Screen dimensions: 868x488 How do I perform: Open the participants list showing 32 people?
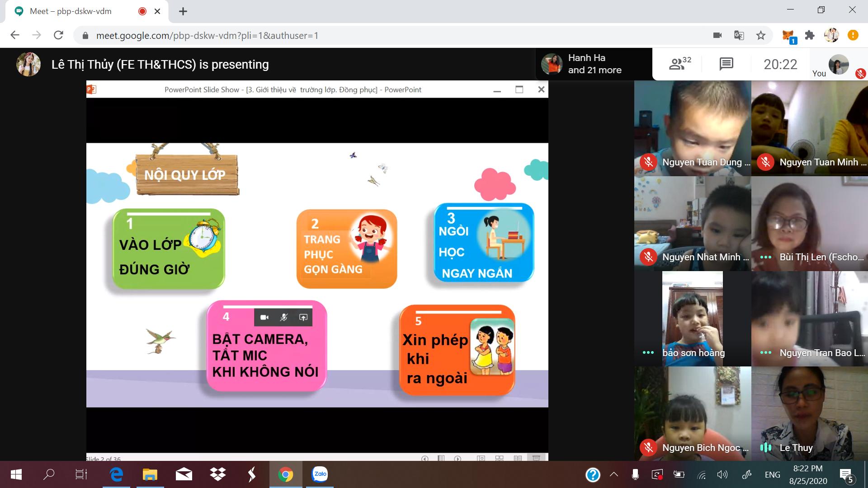click(x=680, y=64)
